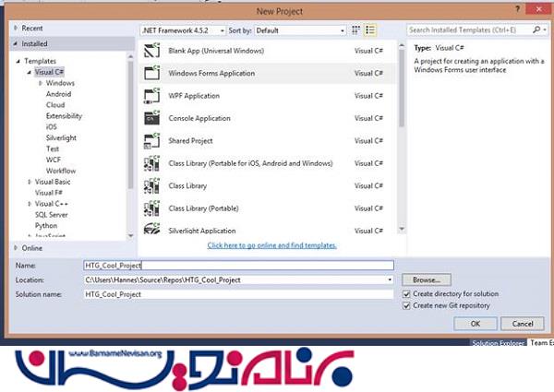Expand the Visual Basic tree node
Viewport: 554px width, 392px height.
point(30,182)
